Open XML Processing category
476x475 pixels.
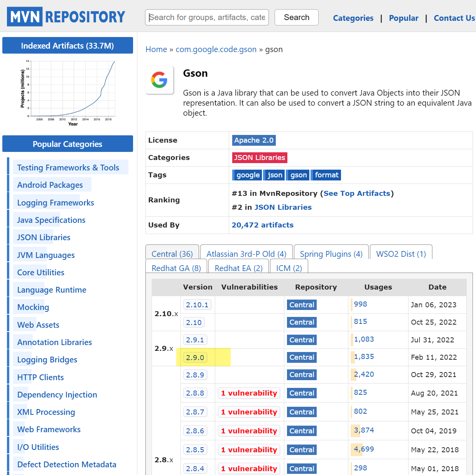(x=46, y=412)
